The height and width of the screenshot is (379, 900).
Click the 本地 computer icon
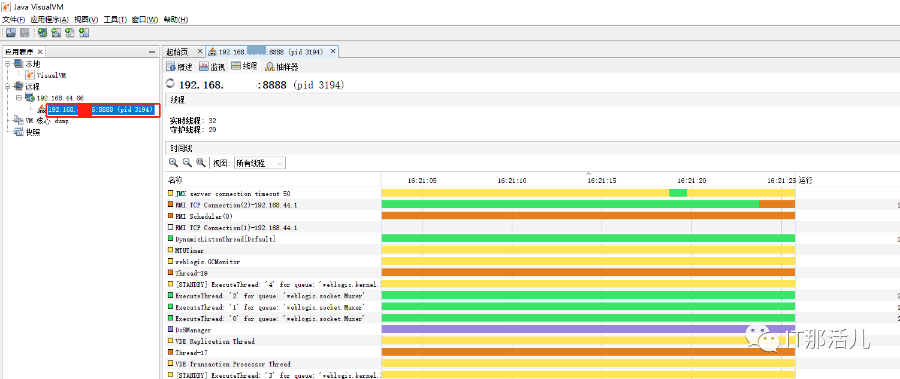coord(18,63)
